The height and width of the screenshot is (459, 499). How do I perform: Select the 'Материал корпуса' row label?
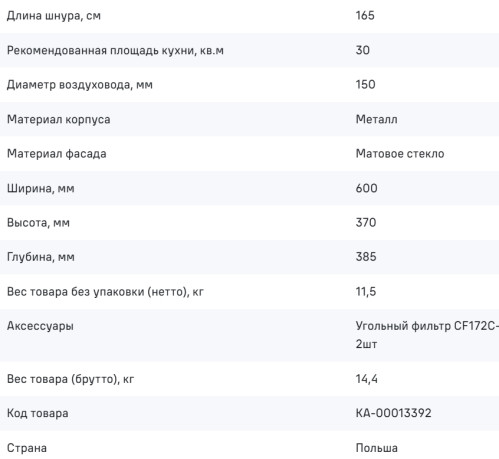point(58,119)
